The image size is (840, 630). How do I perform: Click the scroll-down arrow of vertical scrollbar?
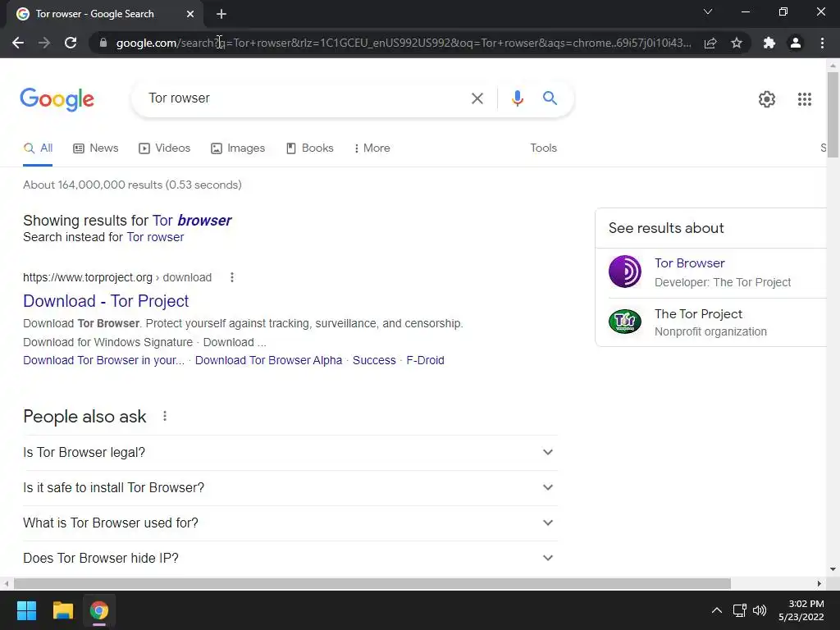pos(833,569)
